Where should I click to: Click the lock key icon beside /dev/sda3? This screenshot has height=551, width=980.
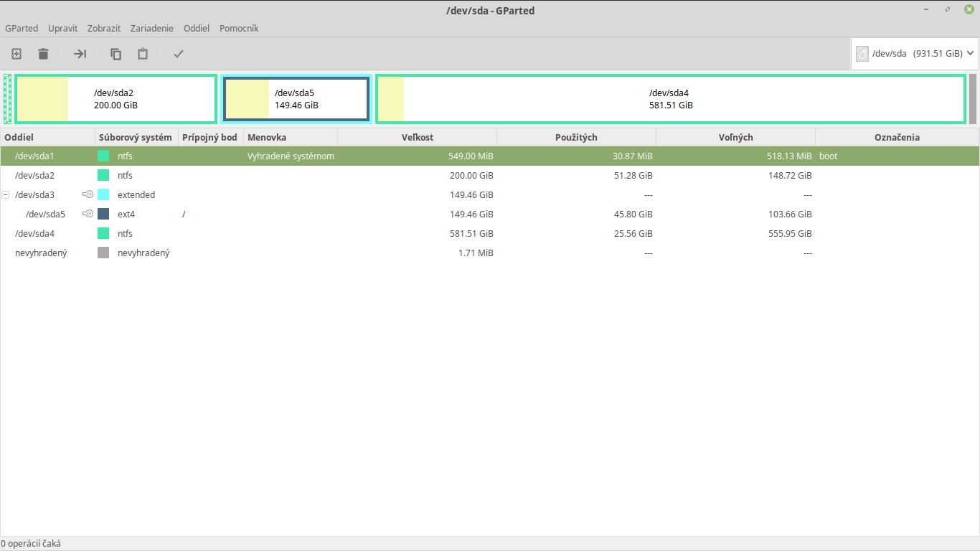[x=88, y=194]
